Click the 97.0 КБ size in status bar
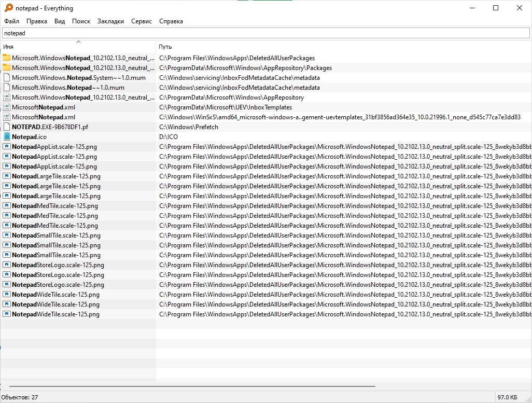The width and height of the screenshot is (532, 403). pyautogui.click(x=507, y=397)
